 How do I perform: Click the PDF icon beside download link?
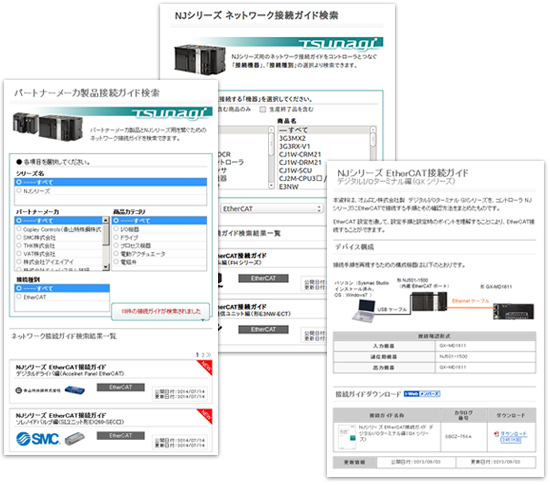pos(496,434)
